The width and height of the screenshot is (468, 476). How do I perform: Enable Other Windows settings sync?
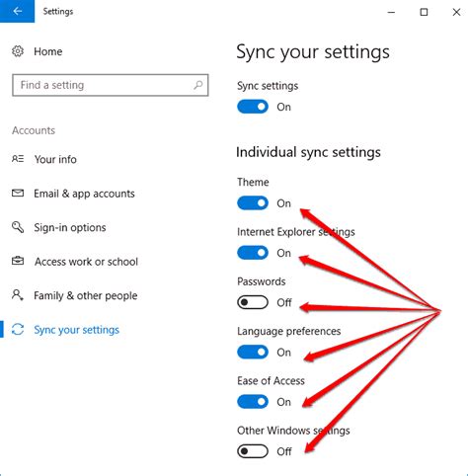click(253, 451)
